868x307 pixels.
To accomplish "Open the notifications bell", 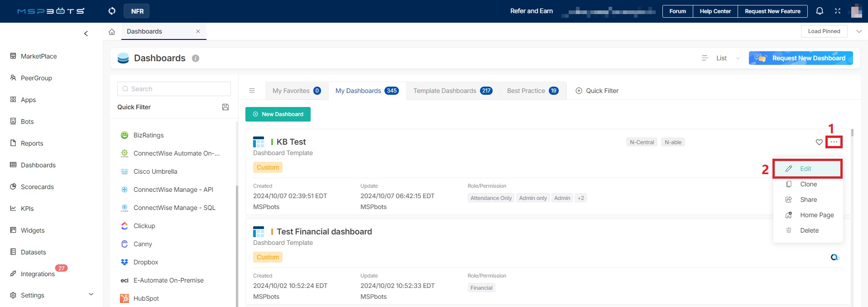I will [x=820, y=11].
